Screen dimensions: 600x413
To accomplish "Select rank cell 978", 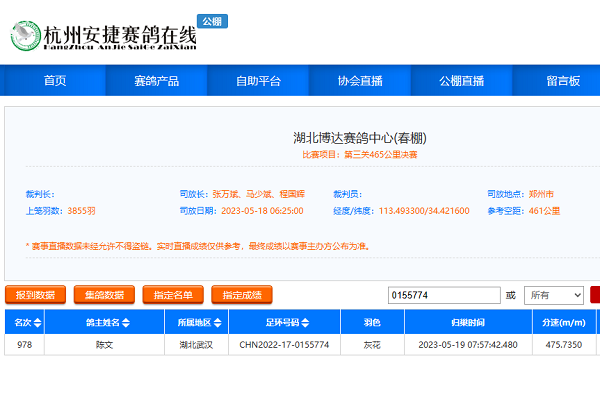I will click(24, 344).
